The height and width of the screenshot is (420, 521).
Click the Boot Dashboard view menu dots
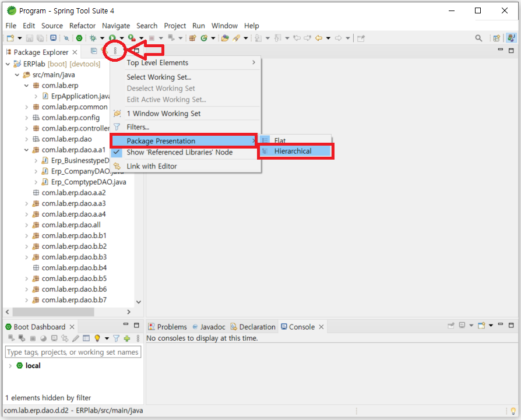[x=138, y=338]
